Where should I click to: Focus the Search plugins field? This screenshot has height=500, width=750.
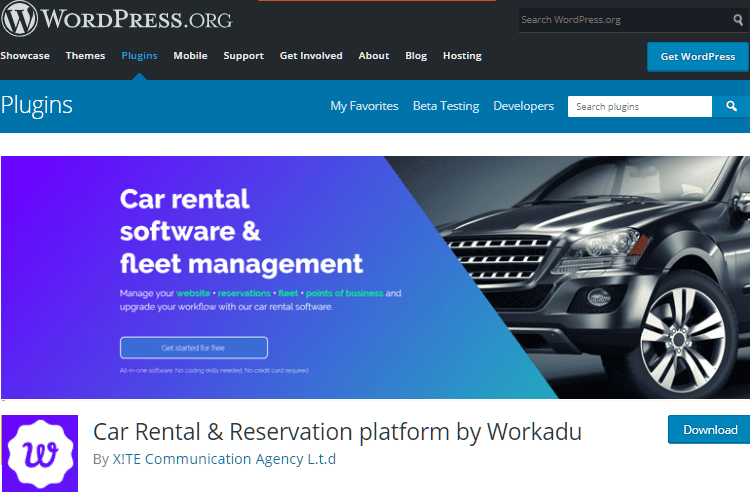coord(640,106)
